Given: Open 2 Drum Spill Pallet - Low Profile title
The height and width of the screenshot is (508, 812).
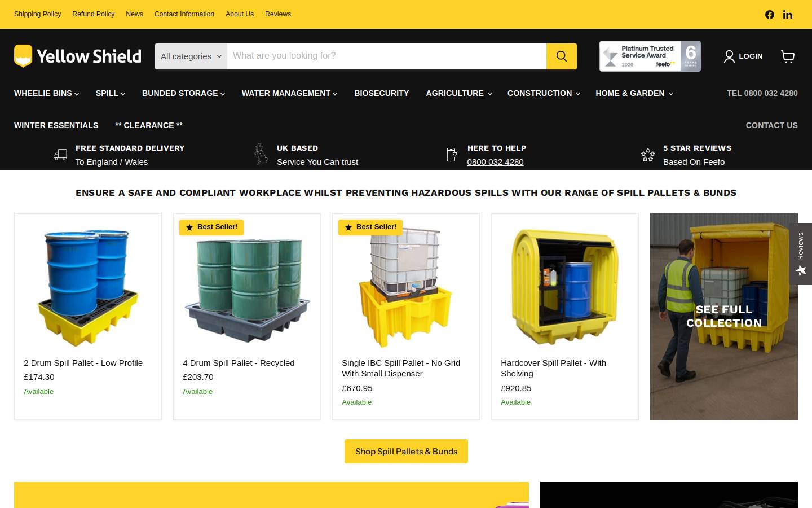Looking at the screenshot, I should tap(83, 363).
